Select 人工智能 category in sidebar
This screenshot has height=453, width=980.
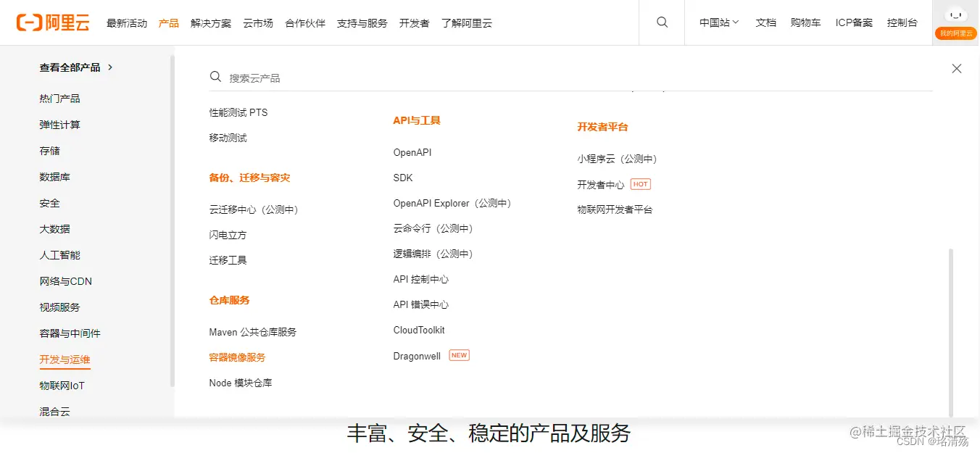click(60, 255)
